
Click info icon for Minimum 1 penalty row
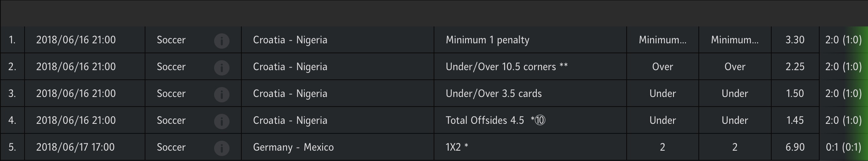(221, 41)
